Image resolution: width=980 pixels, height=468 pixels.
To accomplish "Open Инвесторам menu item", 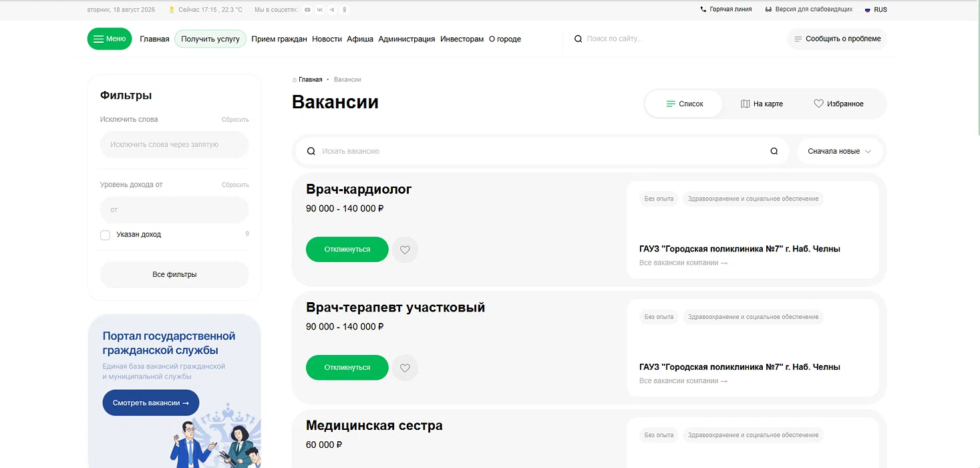I will pos(462,39).
